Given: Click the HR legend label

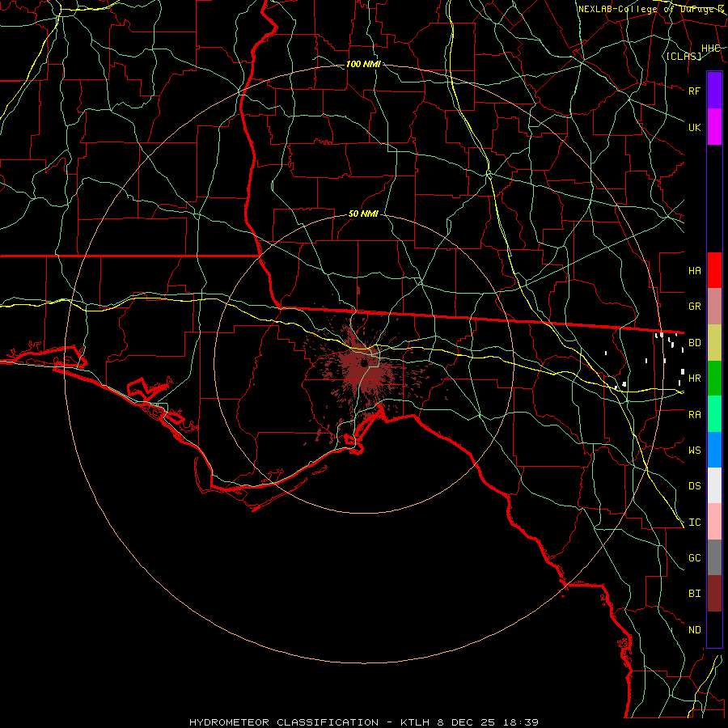Looking at the screenshot, I should click(x=694, y=379).
